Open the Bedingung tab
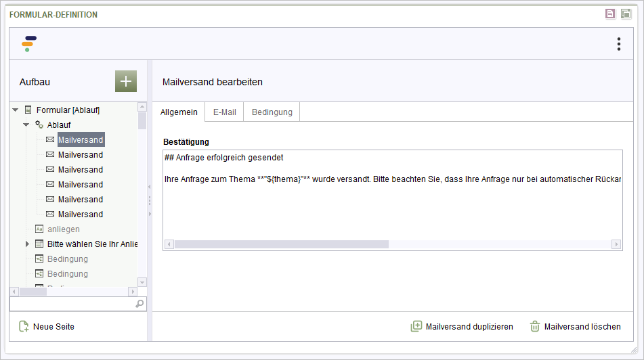644x360 pixels. [272, 112]
